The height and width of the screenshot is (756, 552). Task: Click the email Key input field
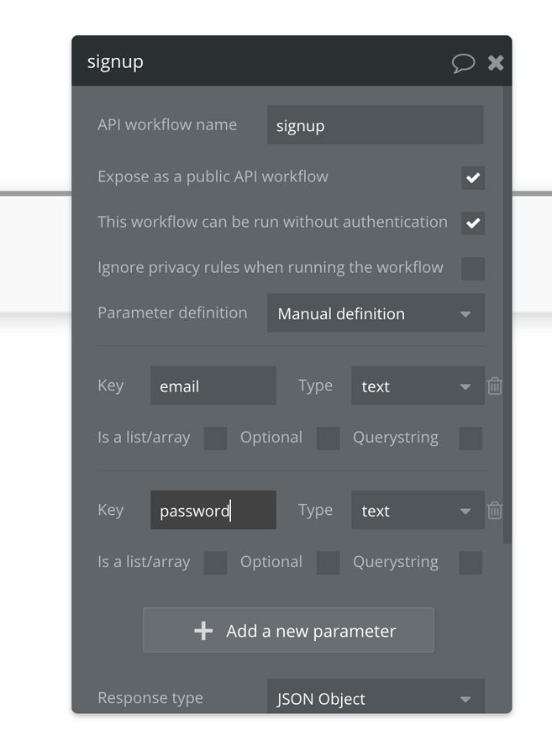[x=213, y=386]
